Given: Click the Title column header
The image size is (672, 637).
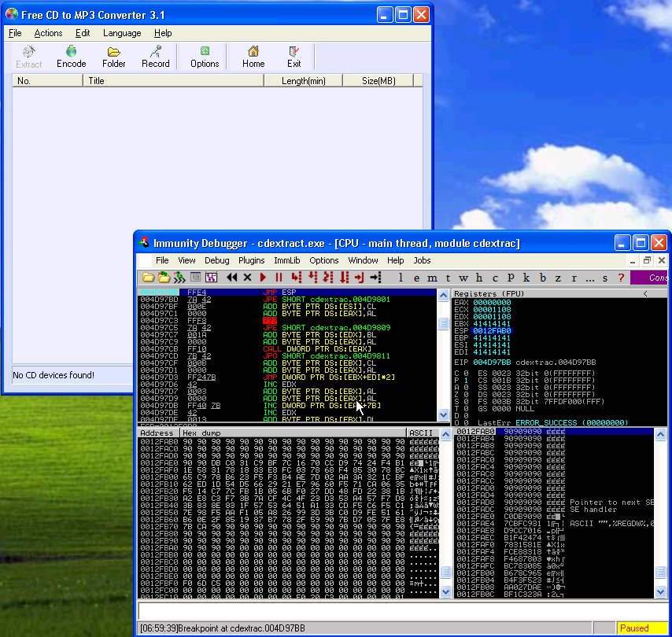Looking at the screenshot, I should pyautogui.click(x=174, y=80).
